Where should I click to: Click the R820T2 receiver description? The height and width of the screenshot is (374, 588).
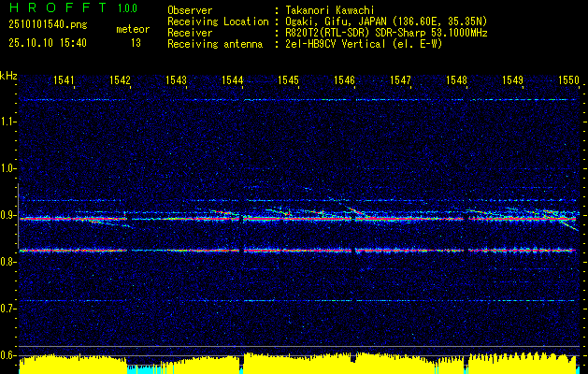(x=386, y=33)
